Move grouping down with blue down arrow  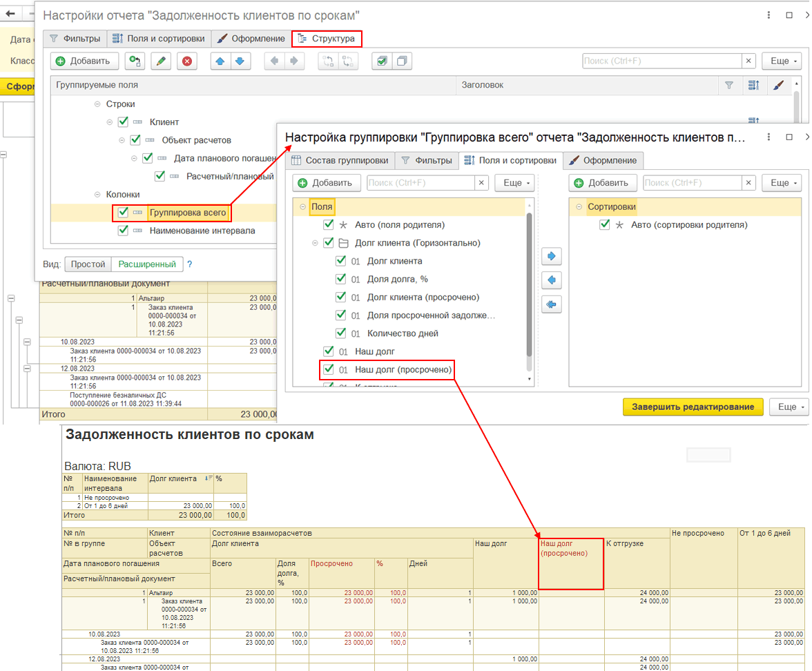(x=240, y=61)
